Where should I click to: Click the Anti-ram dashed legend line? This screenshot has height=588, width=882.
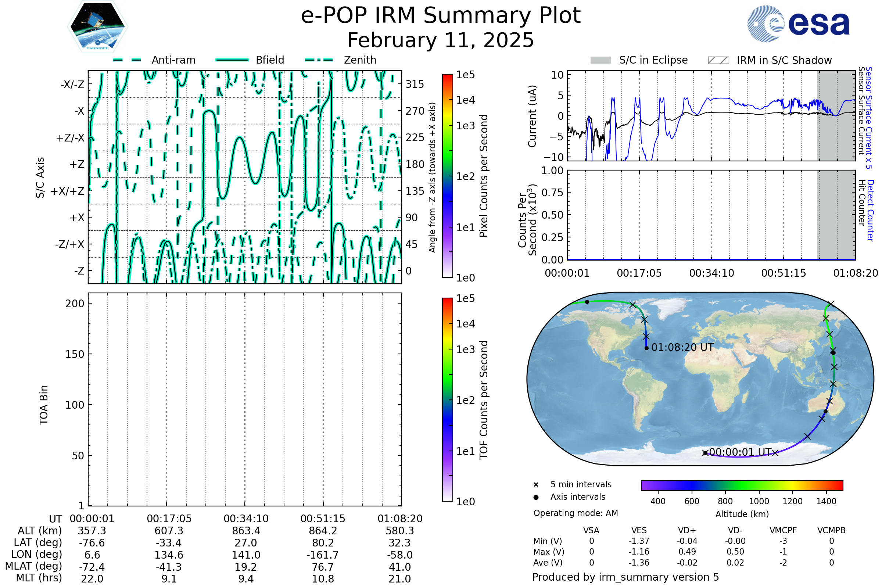pyautogui.click(x=127, y=60)
